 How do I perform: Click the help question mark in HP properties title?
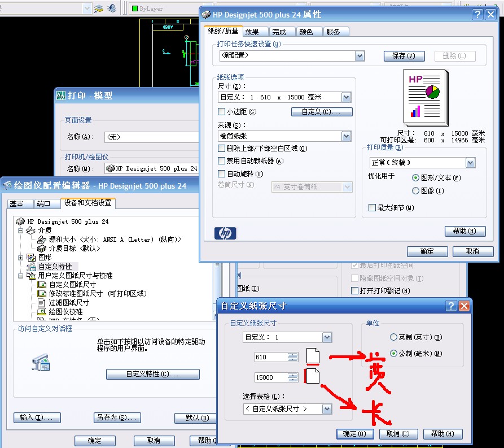pyautogui.click(x=477, y=15)
